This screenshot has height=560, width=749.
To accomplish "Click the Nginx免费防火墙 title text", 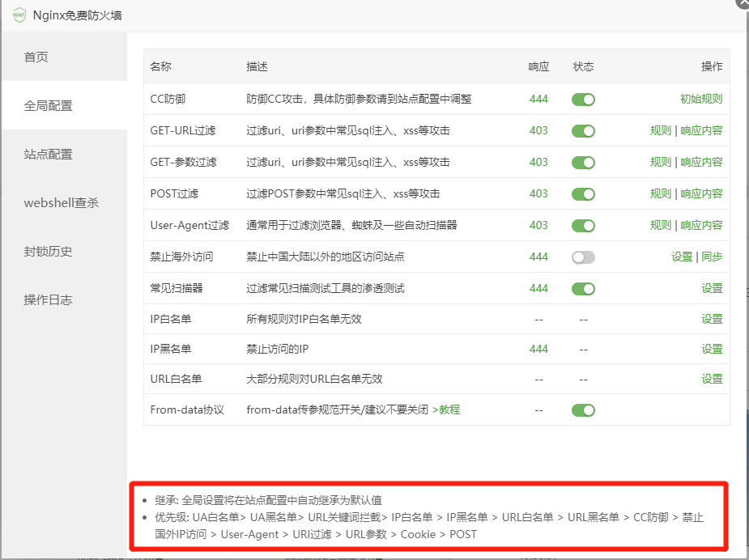I will pyautogui.click(x=78, y=15).
